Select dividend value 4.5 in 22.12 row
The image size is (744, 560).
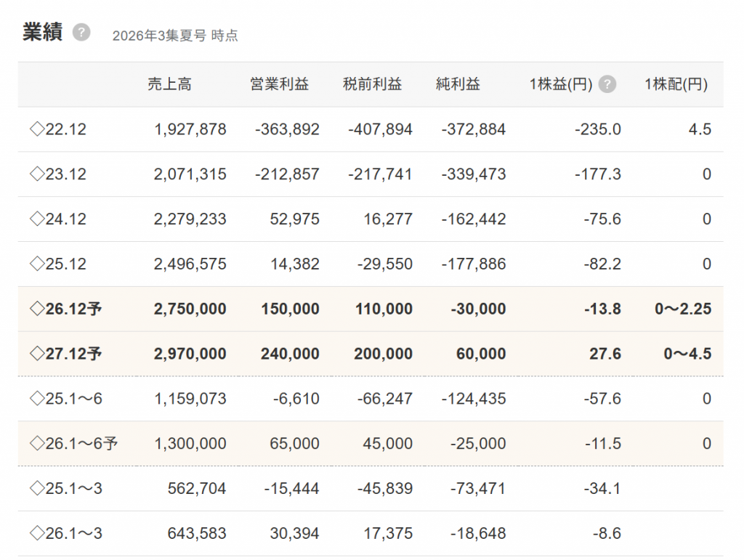tap(700, 129)
